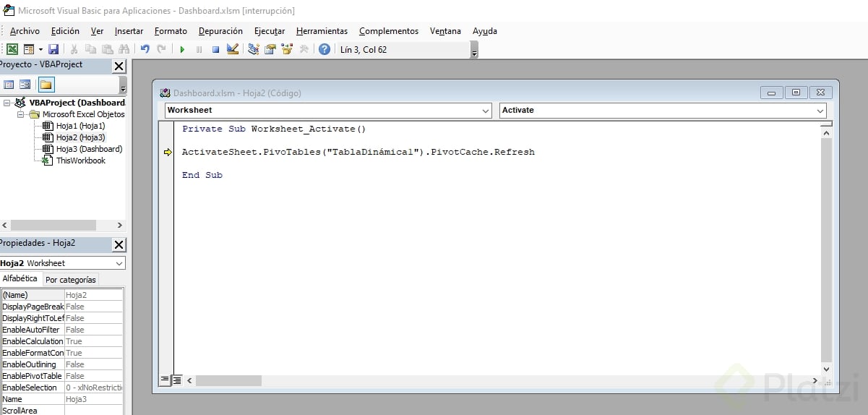
Task: Open the Ver menu
Action: pos(97,31)
